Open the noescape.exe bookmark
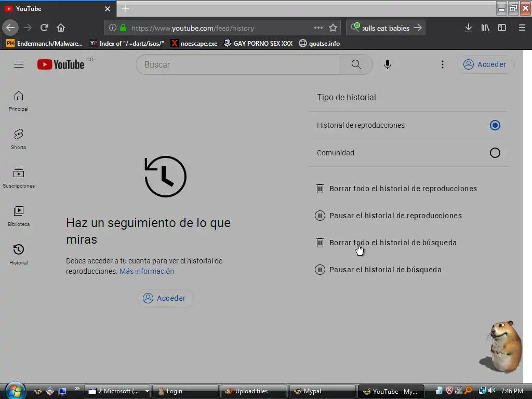 [x=194, y=44]
